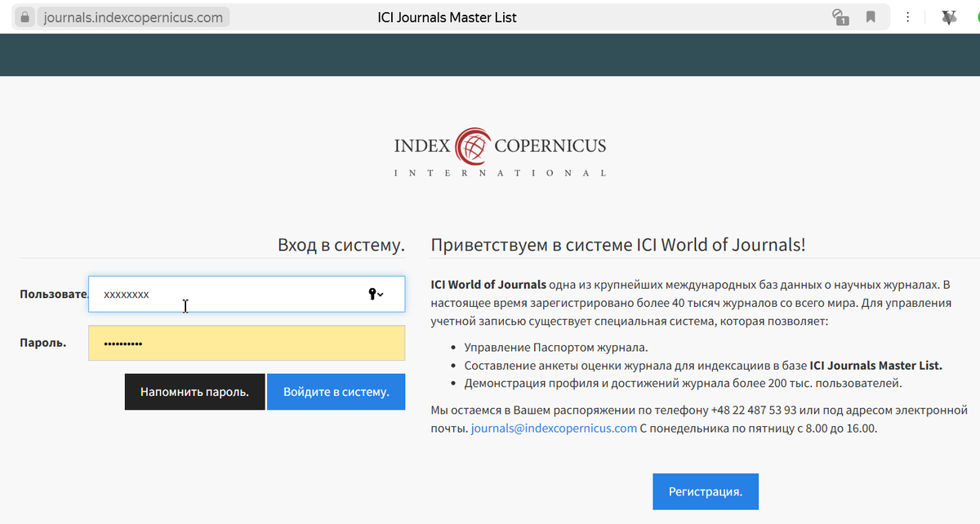Click the browser profile icon at far right
The image size is (980, 524).
pyautogui.click(x=948, y=17)
